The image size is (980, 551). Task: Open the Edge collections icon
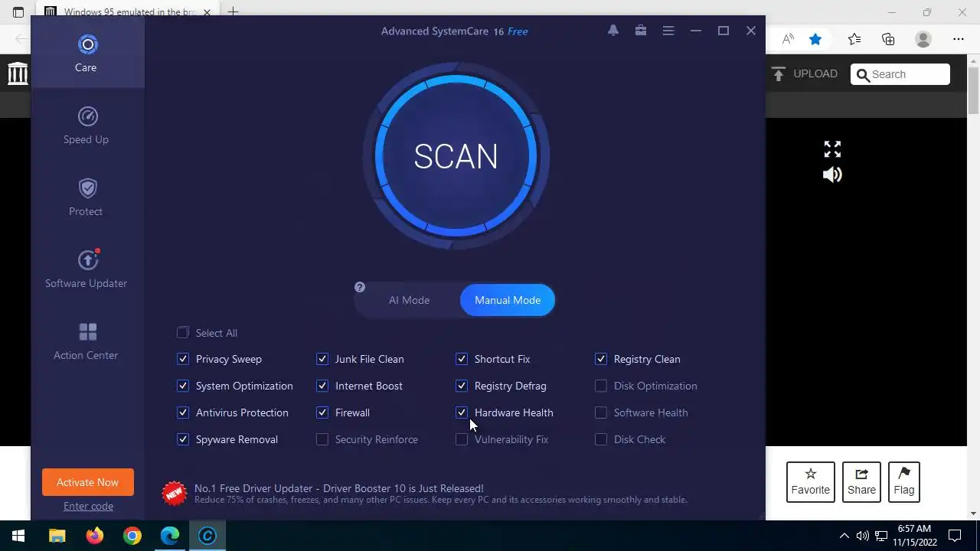coord(888,39)
